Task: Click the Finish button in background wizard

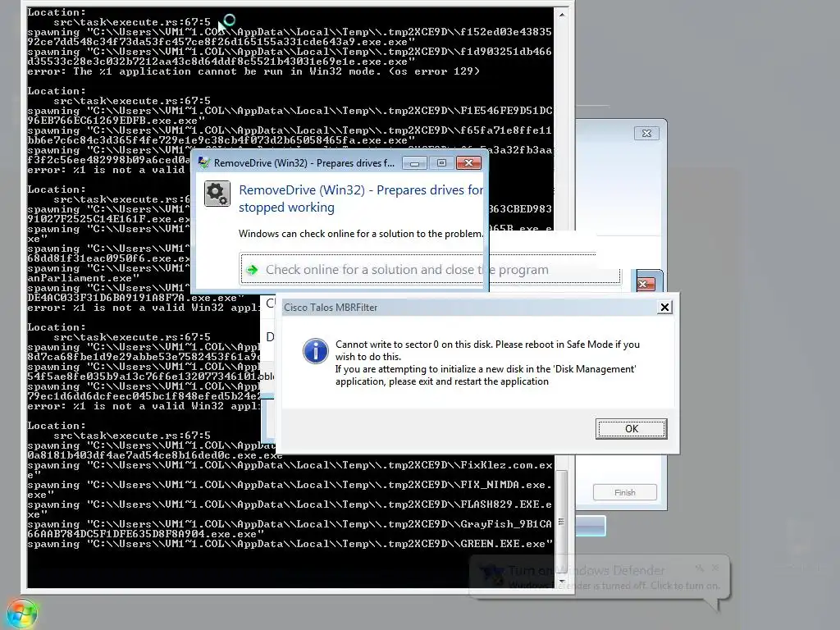Action: tap(624, 492)
